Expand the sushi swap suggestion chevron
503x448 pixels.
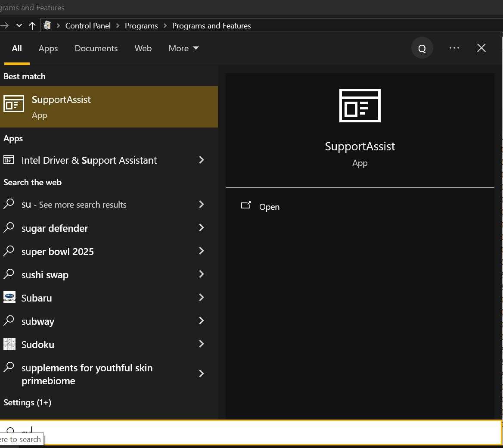point(202,274)
